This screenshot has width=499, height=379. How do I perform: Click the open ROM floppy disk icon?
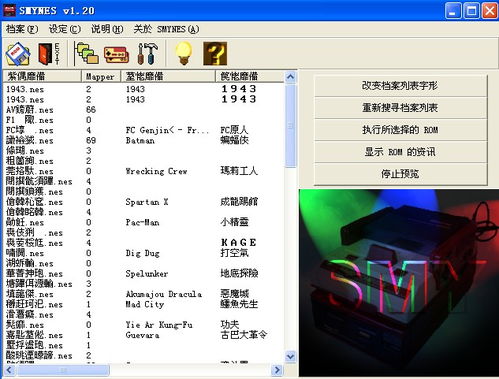tap(18, 54)
